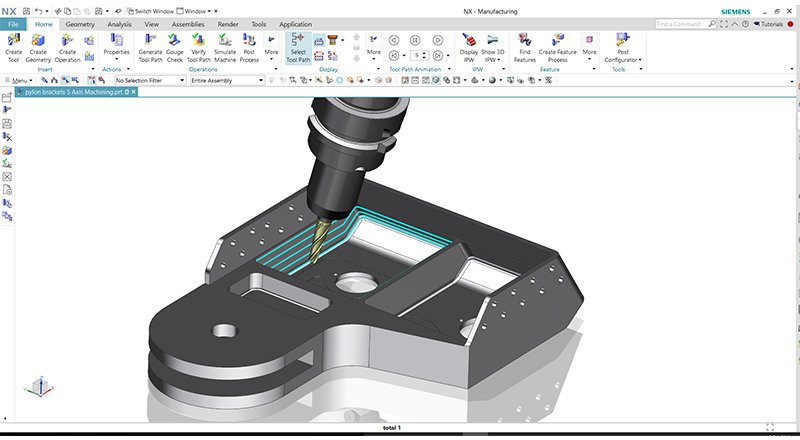Screen dimensions: 800x440
Task: Click Find a Command magnifier icon
Action: (712, 23)
